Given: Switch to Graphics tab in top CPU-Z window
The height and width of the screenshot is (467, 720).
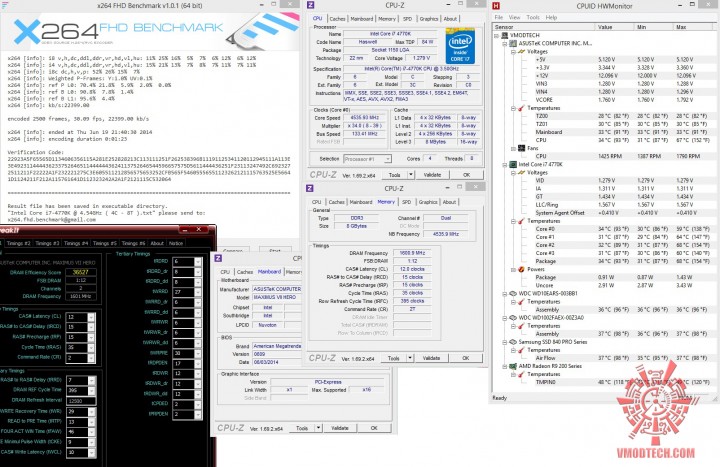Looking at the screenshot, I should (428, 19).
